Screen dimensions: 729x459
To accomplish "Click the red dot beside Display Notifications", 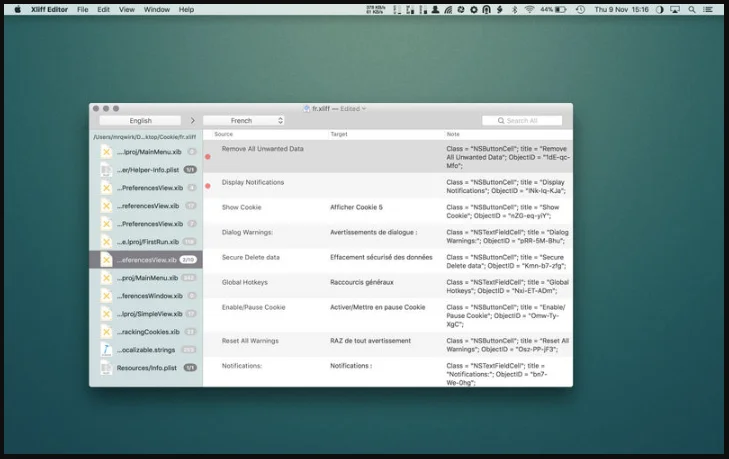I will tap(208, 186).
